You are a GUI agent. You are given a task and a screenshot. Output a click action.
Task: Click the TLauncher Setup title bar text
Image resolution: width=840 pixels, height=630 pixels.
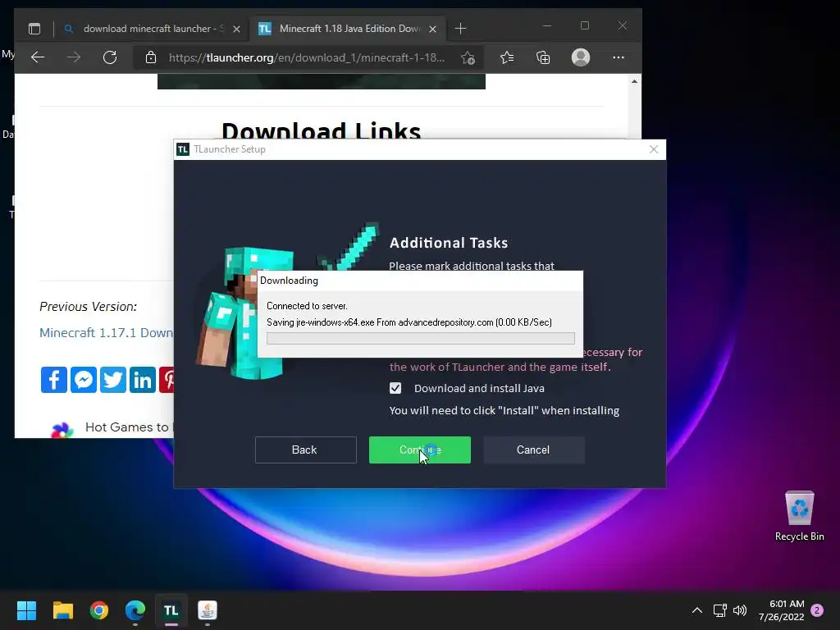(x=230, y=149)
